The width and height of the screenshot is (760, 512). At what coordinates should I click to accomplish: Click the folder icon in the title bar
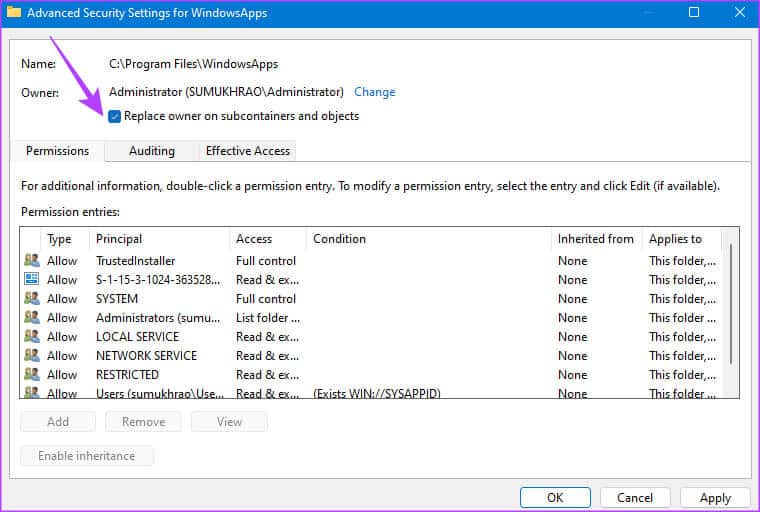tap(14, 12)
